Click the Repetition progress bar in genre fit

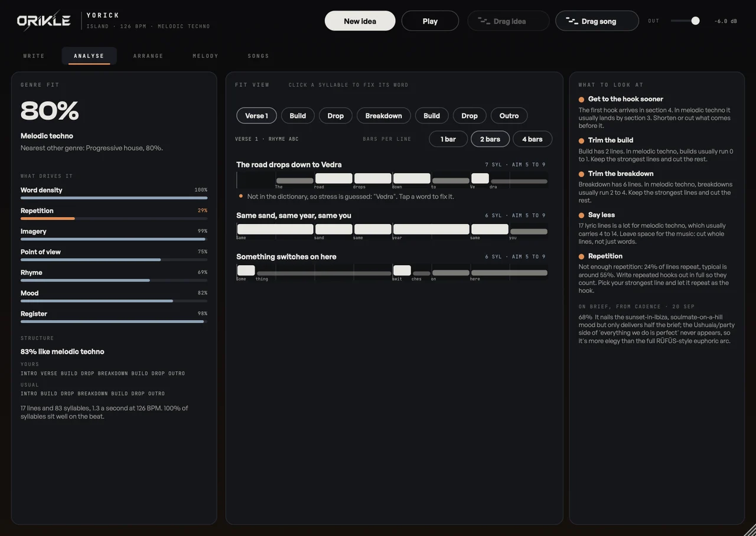click(114, 218)
